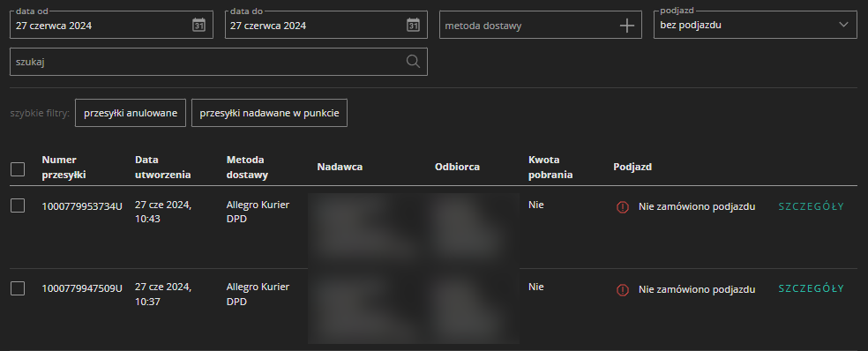The height and width of the screenshot is (351, 868).
Task: Open calendar icon in data do field
Action: (413, 25)
